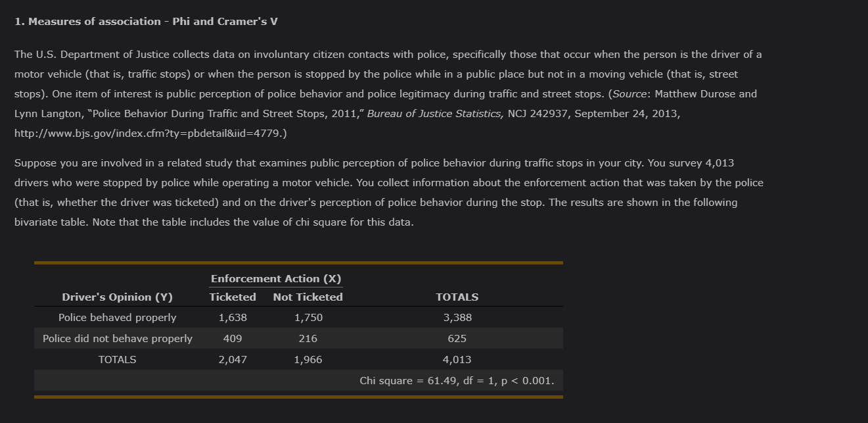The width and height of the screenshot is (868, 423).
Task: Click the row total 3,388
Action: pos(457,318)
